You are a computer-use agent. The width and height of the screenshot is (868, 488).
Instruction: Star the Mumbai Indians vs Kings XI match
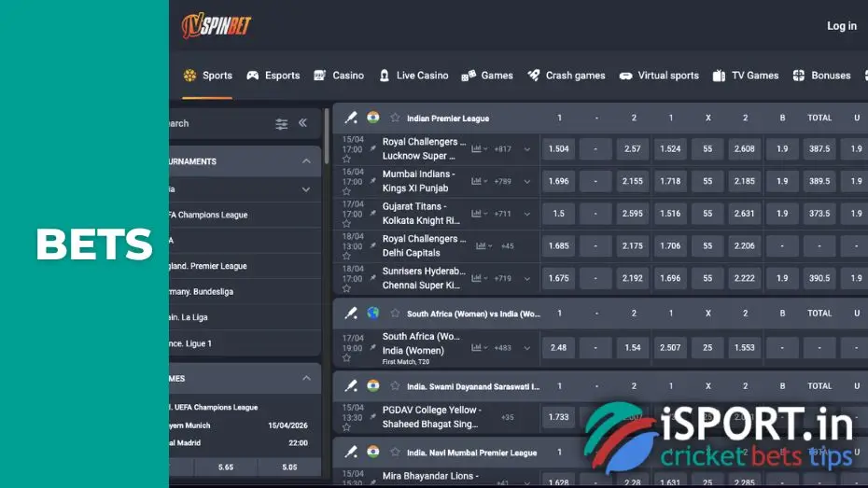(x=346, y=191)
